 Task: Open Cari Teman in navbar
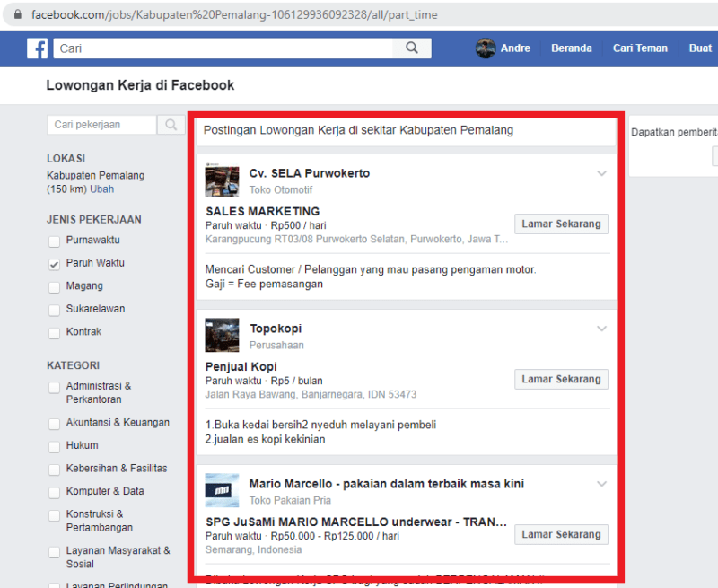tap(640, 48)
